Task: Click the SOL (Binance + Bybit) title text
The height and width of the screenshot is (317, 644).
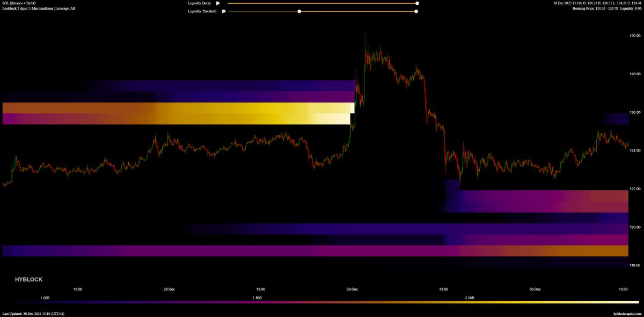Action: pos(19,3)
